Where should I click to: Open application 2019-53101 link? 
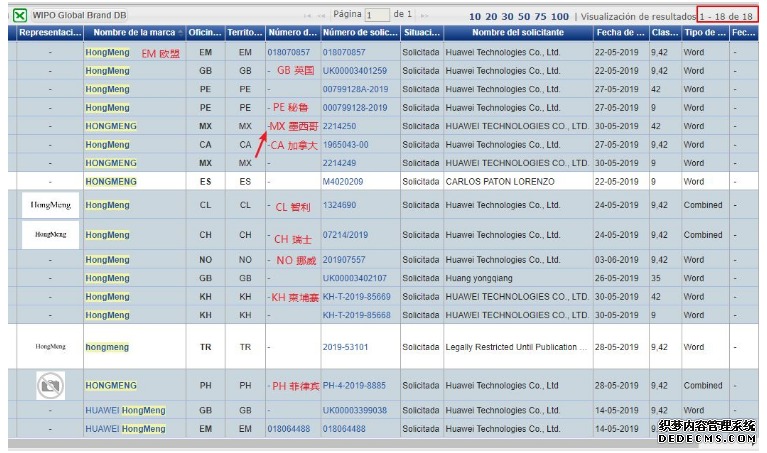click(x=345, y=347)
